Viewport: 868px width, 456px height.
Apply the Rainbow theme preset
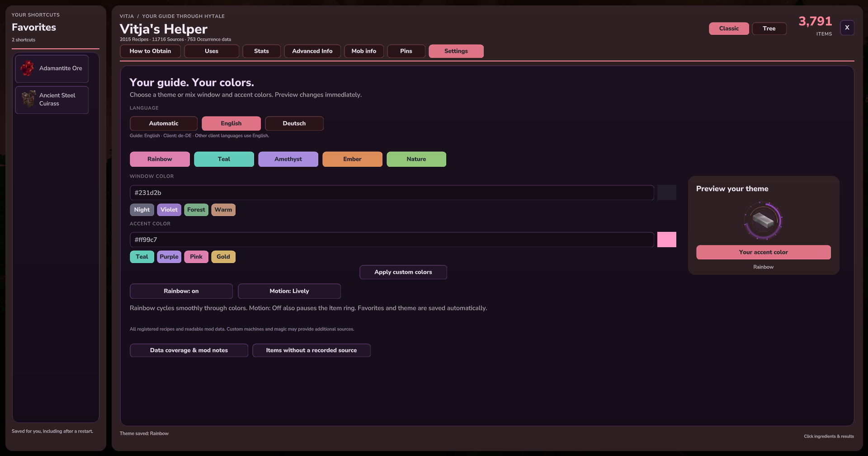pyautogui.click(x=160, y=159)
